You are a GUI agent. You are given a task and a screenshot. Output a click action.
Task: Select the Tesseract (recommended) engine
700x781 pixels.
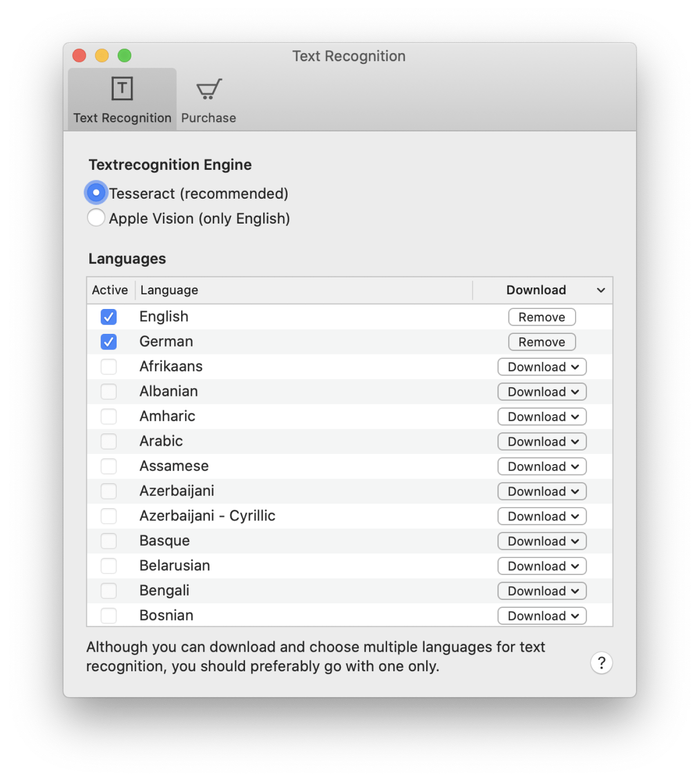[x=96, y=193]
